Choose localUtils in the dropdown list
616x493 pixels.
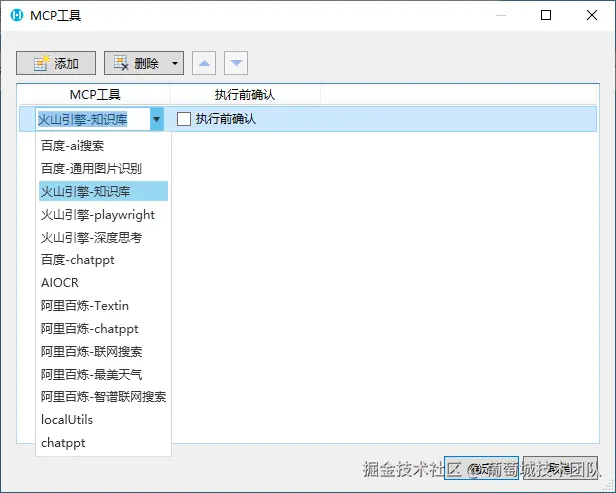pyautogui.click(x=103, y=420)
